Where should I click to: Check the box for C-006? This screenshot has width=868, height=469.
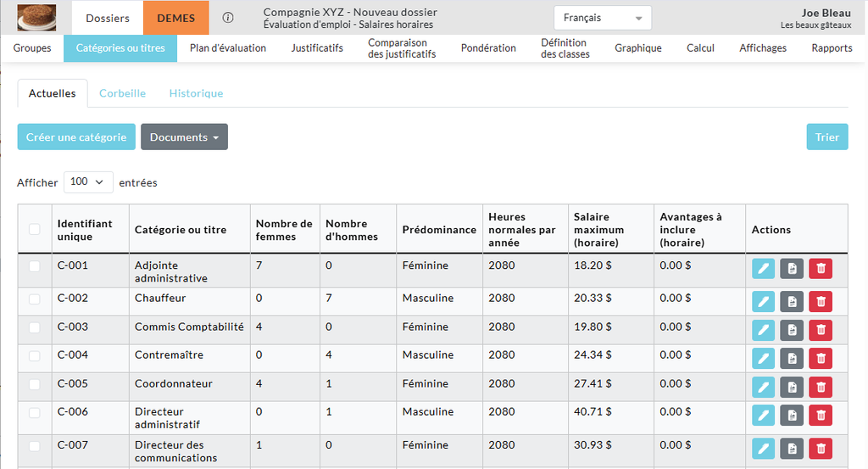34,412
